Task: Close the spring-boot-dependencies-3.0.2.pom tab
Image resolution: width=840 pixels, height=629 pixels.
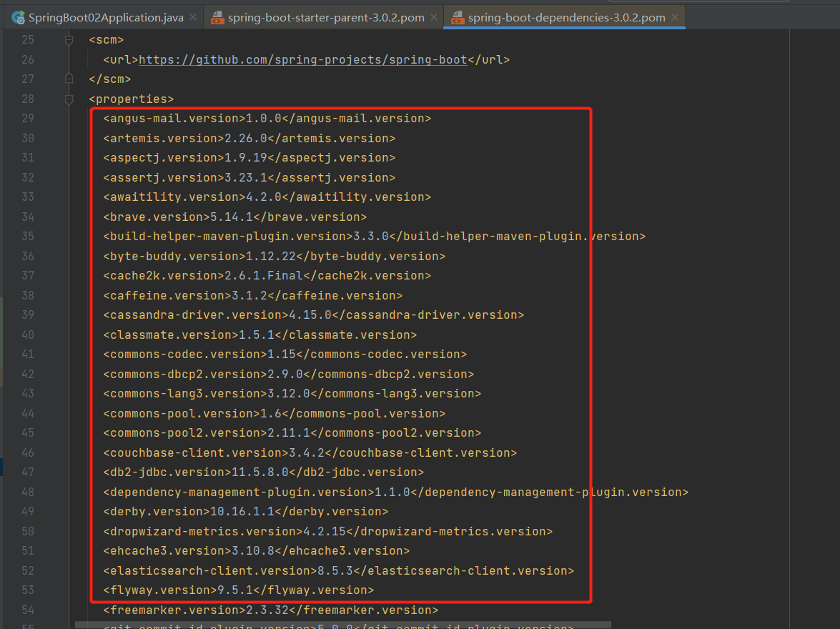Action: pyautogui.click(x=675, y=18)
